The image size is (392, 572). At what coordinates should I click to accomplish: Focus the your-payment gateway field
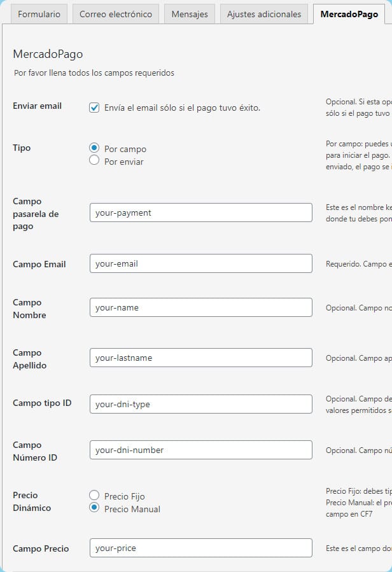coord(200,213)
